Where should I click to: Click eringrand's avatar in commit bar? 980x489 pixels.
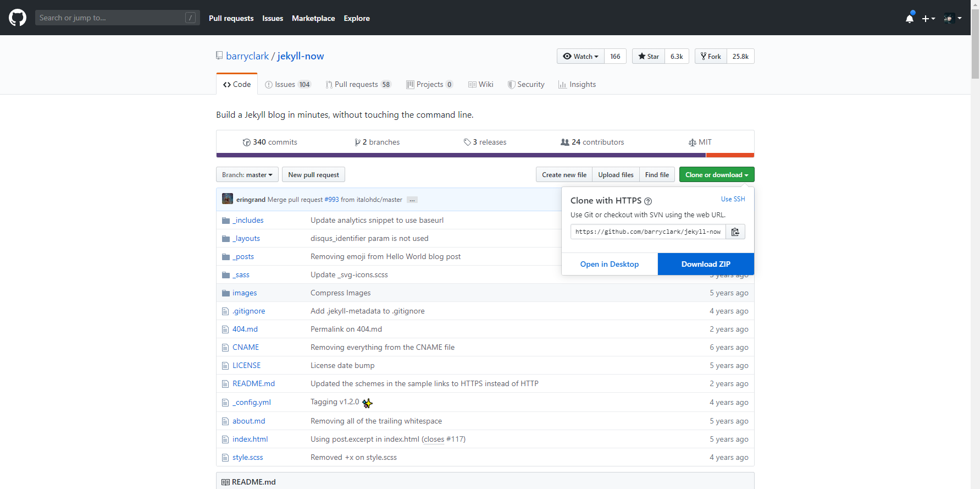tap(228, 199)
